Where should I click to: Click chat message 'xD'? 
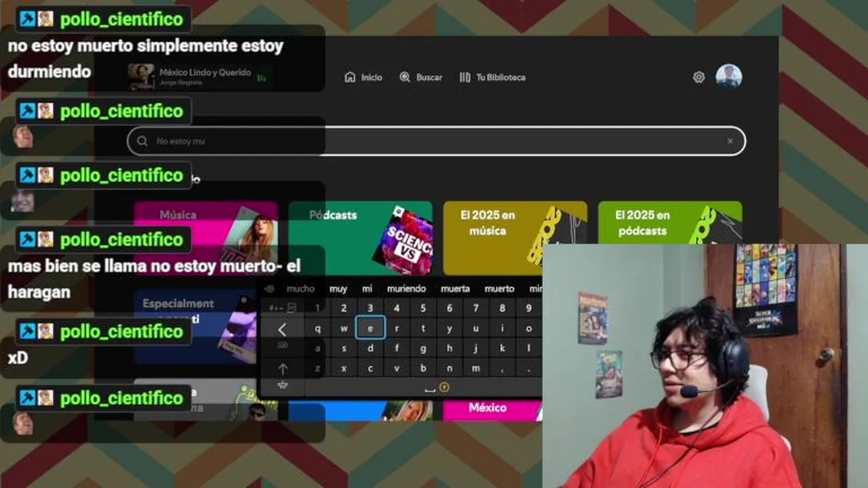(18, 357)
